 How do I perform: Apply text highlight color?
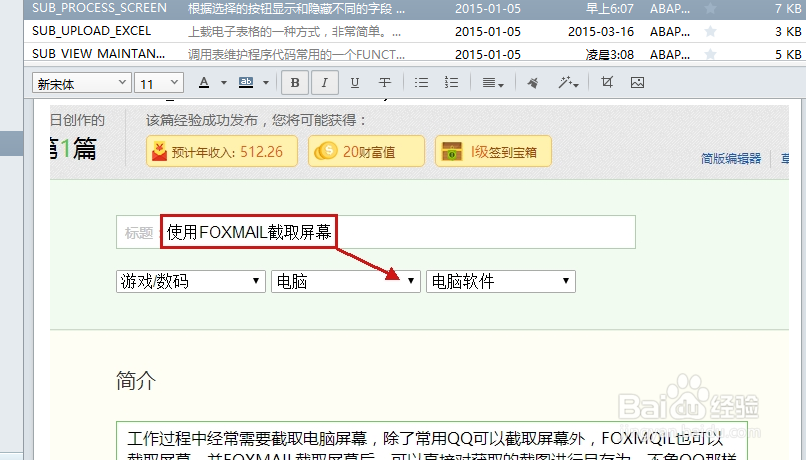pyautogui.click(x=246, y=83)
